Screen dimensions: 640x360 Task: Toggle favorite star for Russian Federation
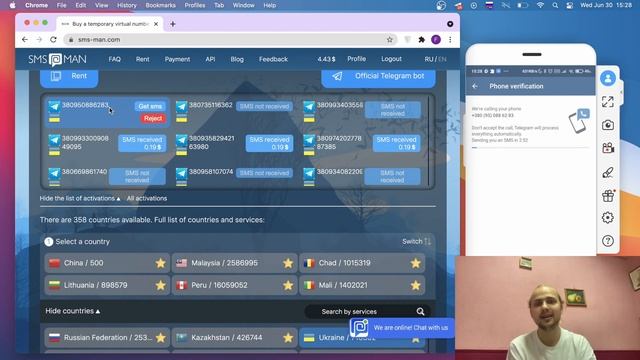click(x=160, y=338)
